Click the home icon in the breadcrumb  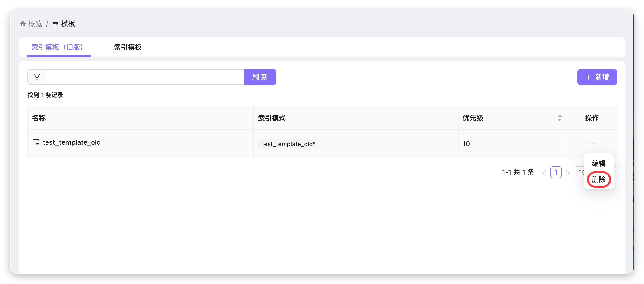tap(23, 24)
